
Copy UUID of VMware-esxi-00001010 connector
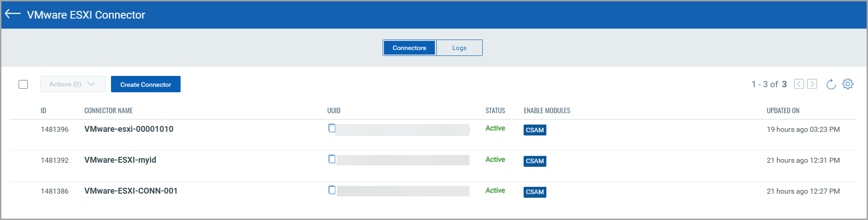(x=332, y=128)
